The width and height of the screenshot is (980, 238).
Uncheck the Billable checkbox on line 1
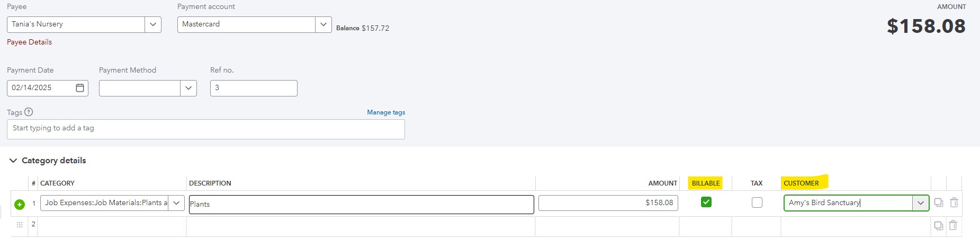(706, 202)
